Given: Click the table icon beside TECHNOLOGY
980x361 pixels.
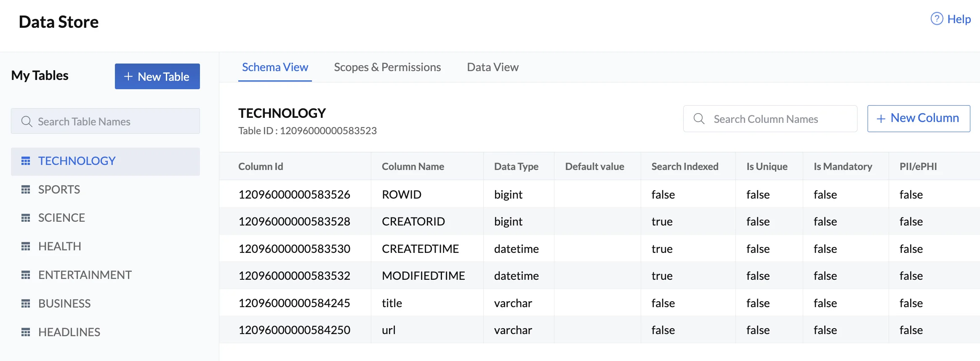Looking at the screenshot, I should pyautogui.click(x=26, y=161).
